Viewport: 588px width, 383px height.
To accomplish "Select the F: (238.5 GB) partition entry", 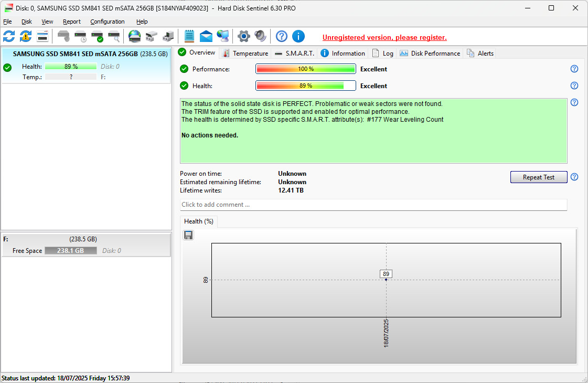I will tap(86, 245).
